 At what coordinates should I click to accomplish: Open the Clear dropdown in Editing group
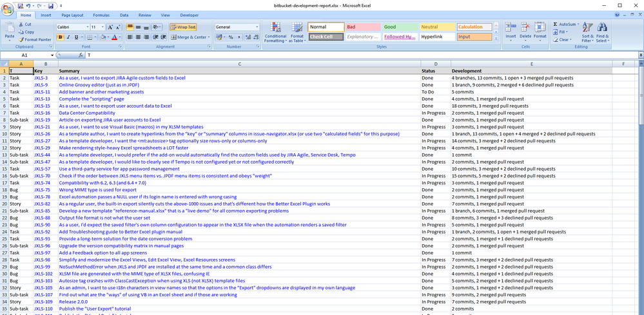561,40
